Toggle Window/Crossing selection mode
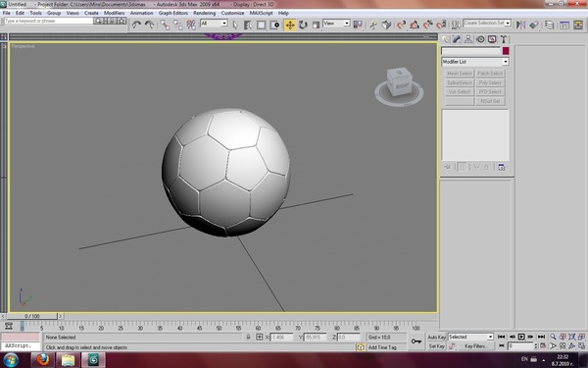The height and width of the screenshot is (368, 588). pos(274,25)
